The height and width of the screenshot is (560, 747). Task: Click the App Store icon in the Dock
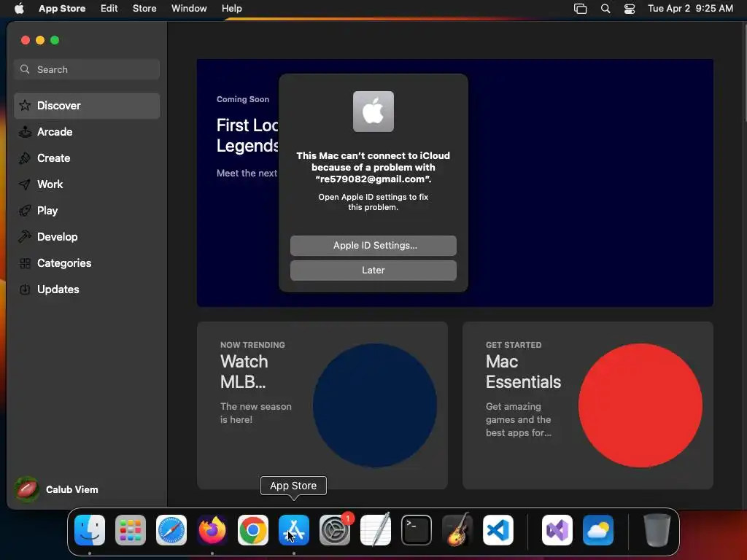[x=294, y=530]
